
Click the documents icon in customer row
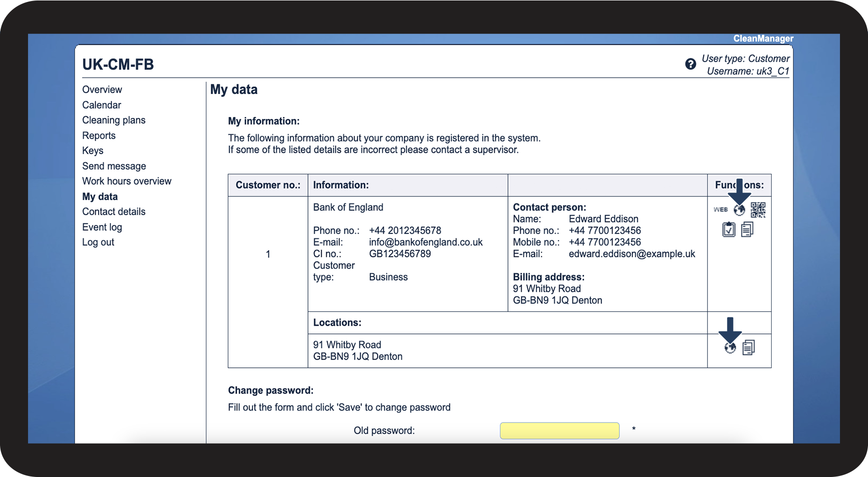pos(747,229)
